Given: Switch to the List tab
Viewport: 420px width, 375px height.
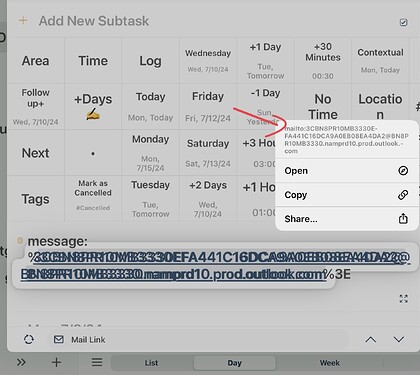Looking at the screenshot, I should click(x=151, y=363).
